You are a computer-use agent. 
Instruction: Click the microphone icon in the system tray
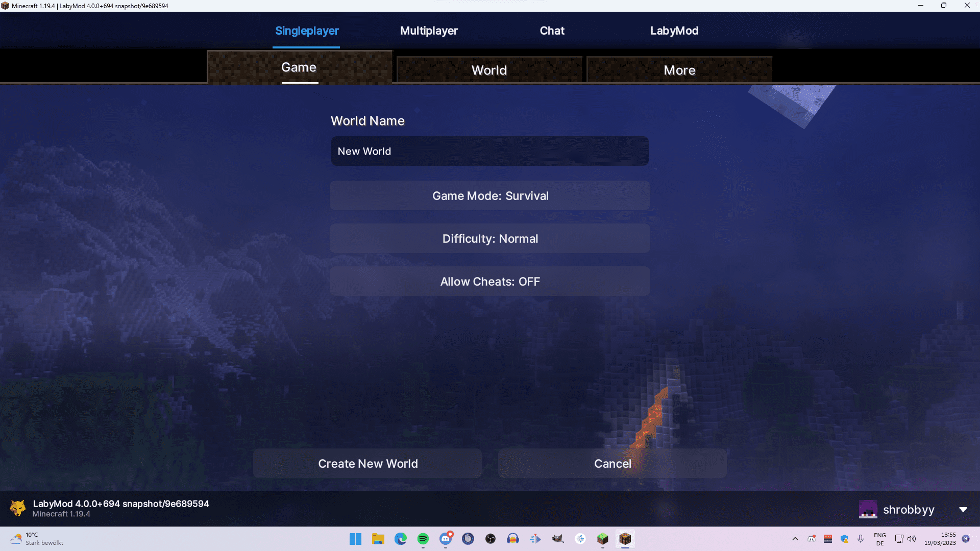pos(861,538)
